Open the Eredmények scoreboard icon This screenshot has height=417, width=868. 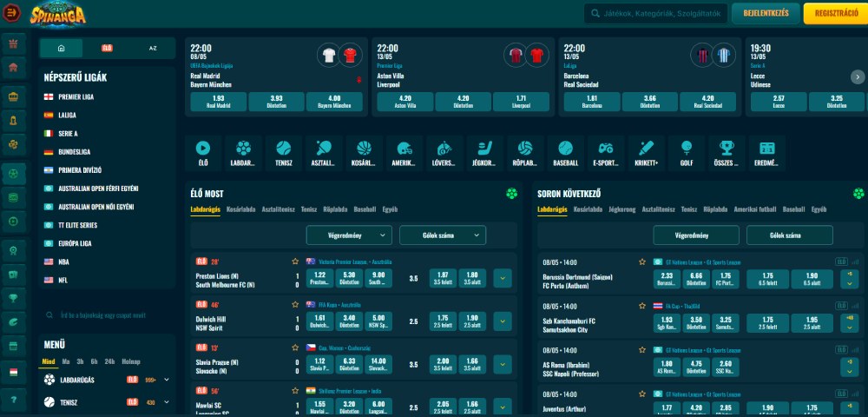pos(767,153)
